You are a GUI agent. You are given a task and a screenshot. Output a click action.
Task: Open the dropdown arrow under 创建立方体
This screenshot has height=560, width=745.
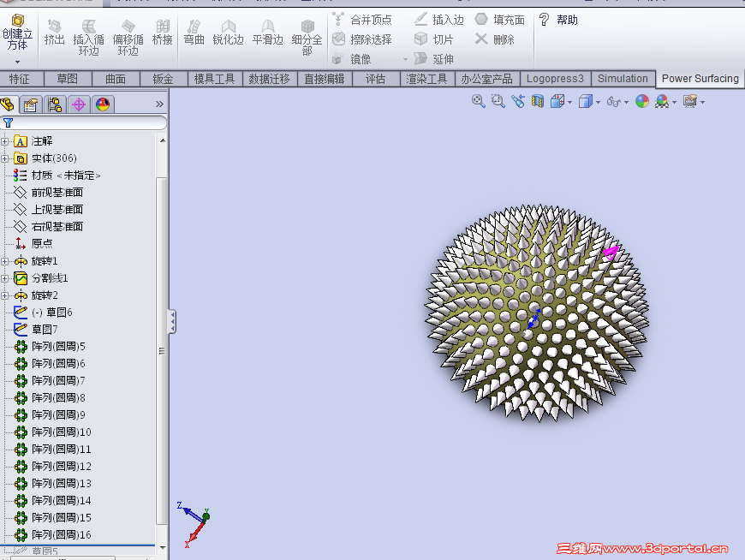pos(18,62)
